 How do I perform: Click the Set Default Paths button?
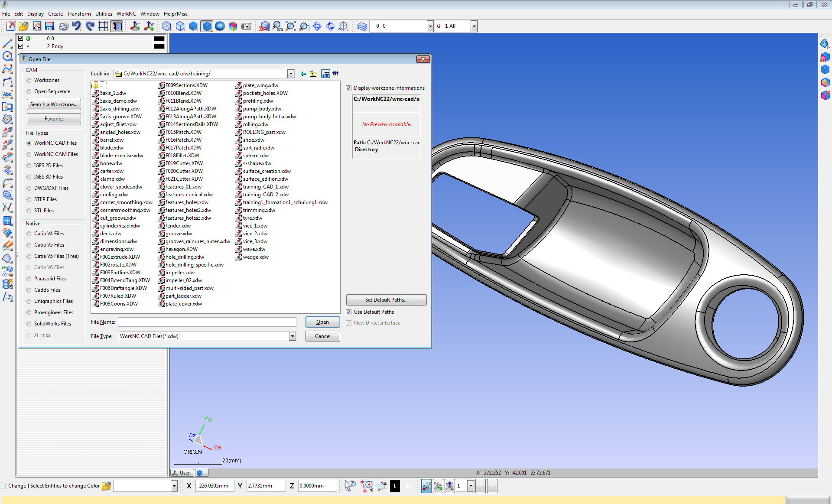[386, 300]
